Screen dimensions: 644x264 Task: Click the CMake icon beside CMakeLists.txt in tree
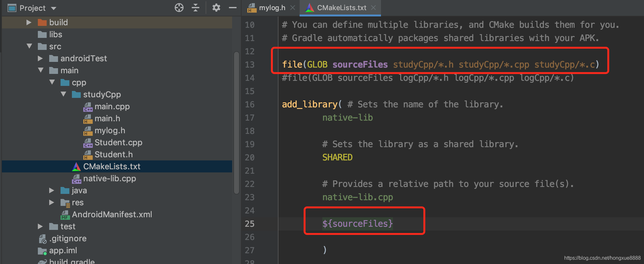tap(76, 166)
